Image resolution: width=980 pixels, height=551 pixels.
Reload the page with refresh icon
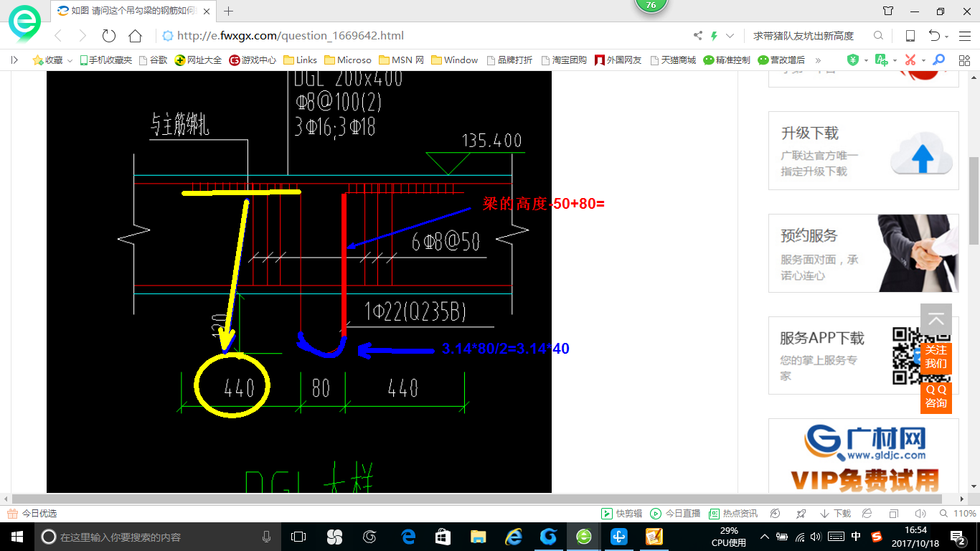tap(109, 36)
